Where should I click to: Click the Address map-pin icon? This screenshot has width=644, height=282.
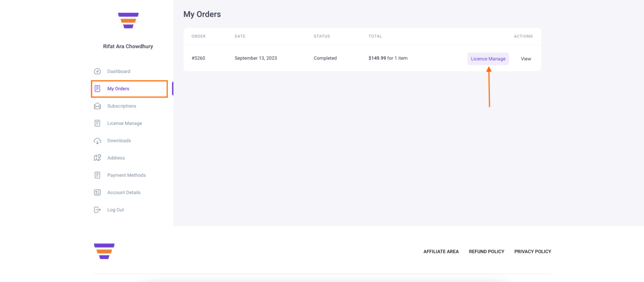pyautogui.click(x=97, y=158)
